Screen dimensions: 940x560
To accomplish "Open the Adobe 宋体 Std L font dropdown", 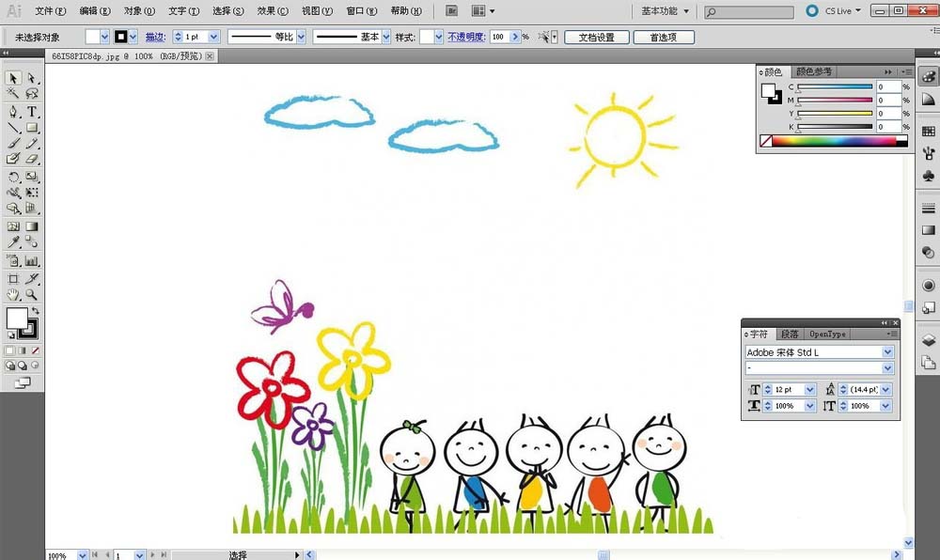I will [x=887, y=352].
